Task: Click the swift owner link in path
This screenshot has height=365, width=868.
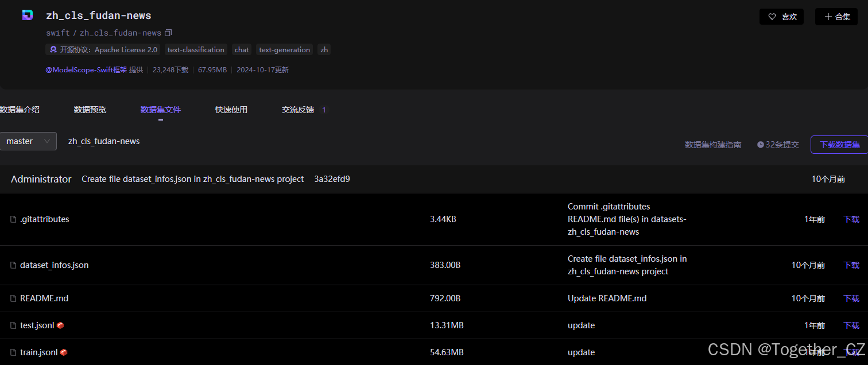Action: (58, 33)
